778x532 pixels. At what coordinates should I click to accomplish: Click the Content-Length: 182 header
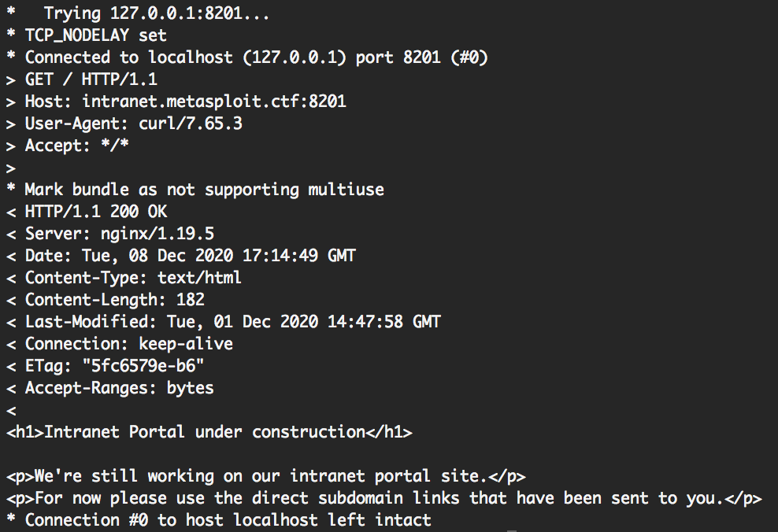point(114,300)
